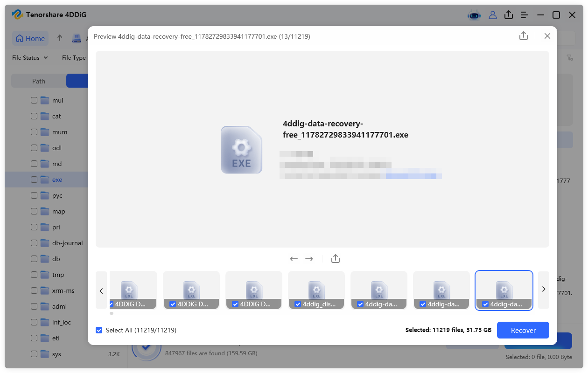
Task: Click the preview dialog title text
Action: click(x=202, y=36)
